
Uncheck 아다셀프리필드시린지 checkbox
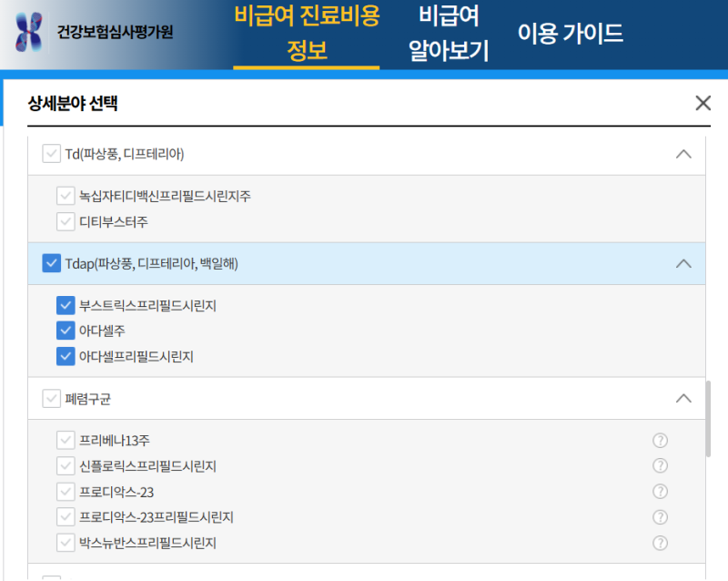tap(66, 356)
